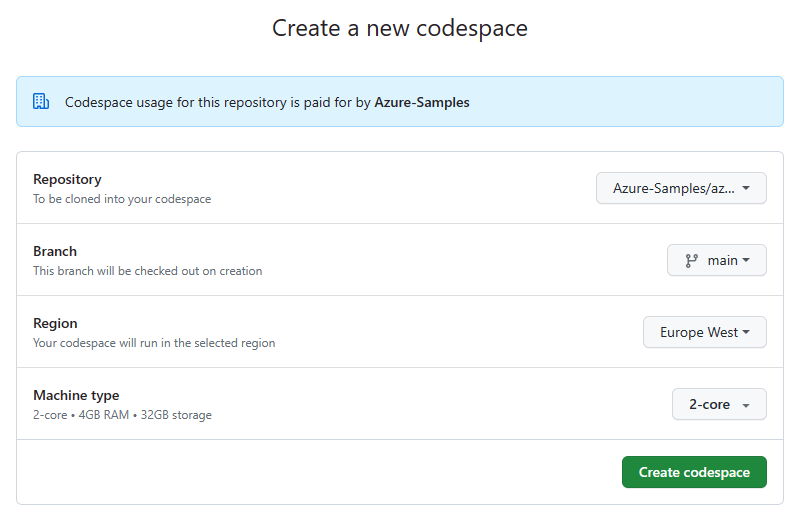
Task: Click the Region field label
Action: [55, 323]
